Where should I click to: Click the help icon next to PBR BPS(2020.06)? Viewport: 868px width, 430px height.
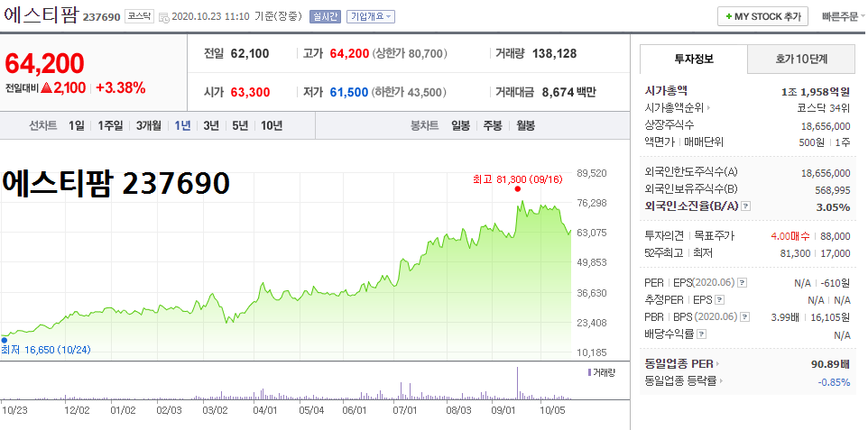point(745,317)
